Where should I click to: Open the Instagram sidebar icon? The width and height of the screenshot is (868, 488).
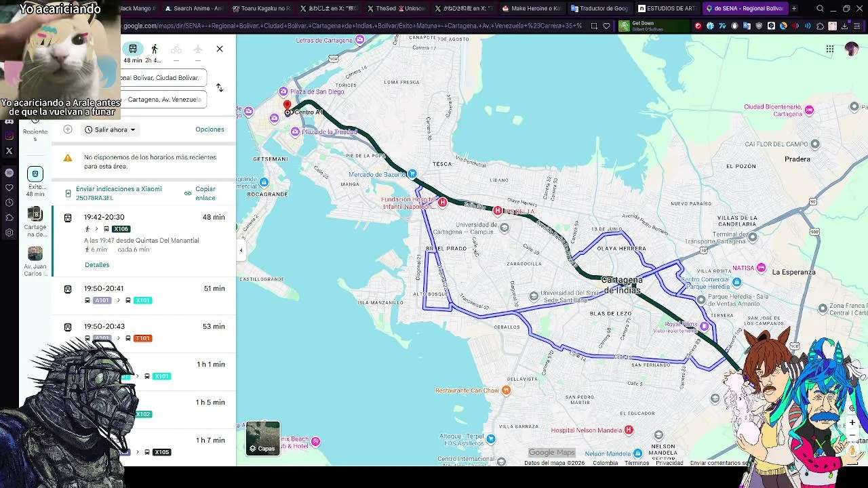click(x=9, y=136)
